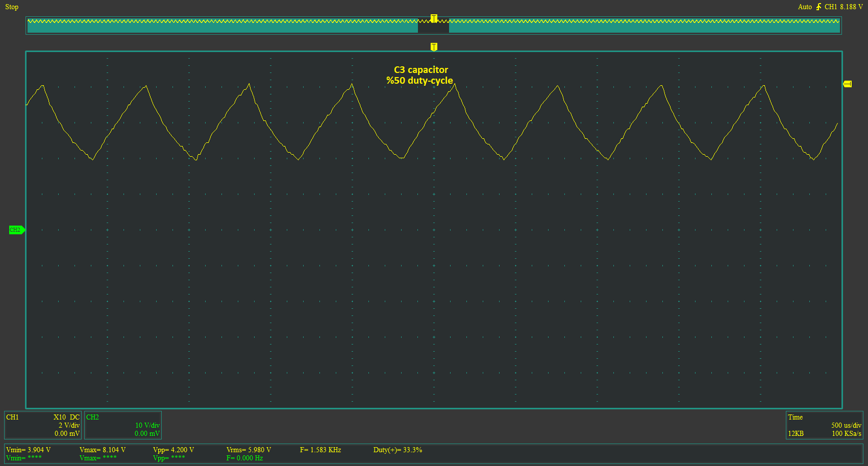
Task: Click the CH1 2 V/div scale value
Action: 69,425
